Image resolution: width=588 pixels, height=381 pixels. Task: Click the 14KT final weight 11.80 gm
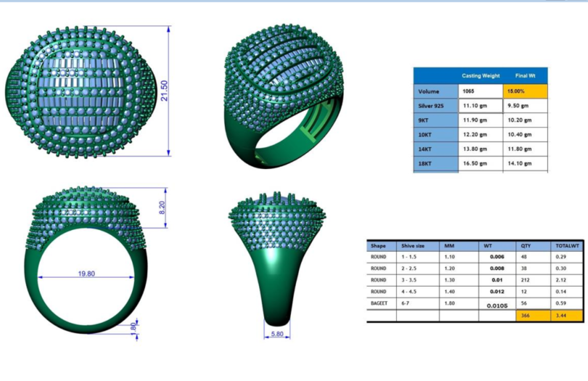[x=525, y=149]
